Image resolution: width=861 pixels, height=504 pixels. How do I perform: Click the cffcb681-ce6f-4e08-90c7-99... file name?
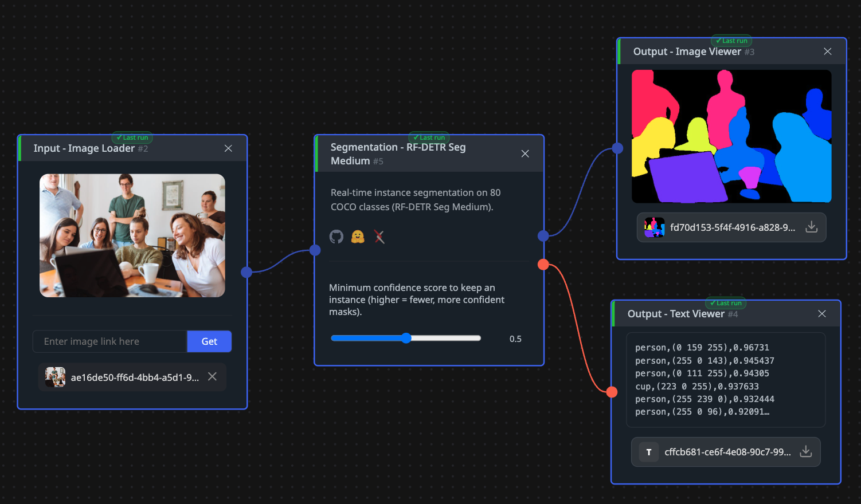coord(727,452)
